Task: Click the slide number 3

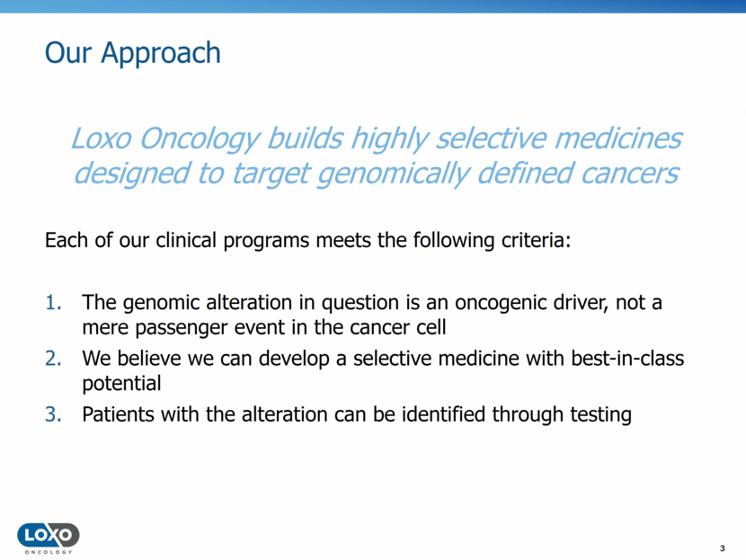Action: tap(723, 548)
